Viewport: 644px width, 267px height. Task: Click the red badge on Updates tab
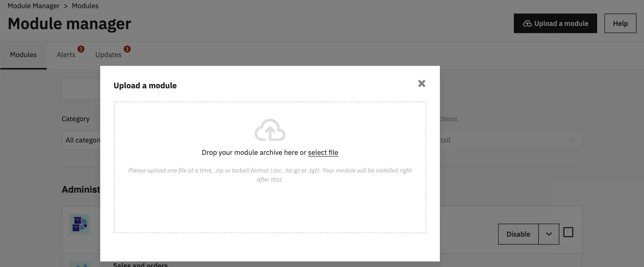pyautogui.click(x=127, y=49)
